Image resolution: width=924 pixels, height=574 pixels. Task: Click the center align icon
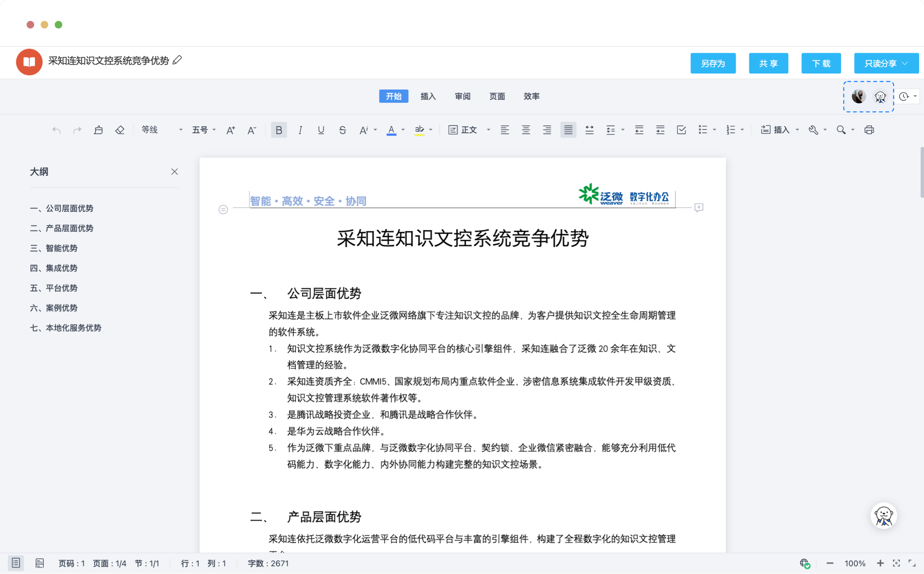click(x=526, y=130)
